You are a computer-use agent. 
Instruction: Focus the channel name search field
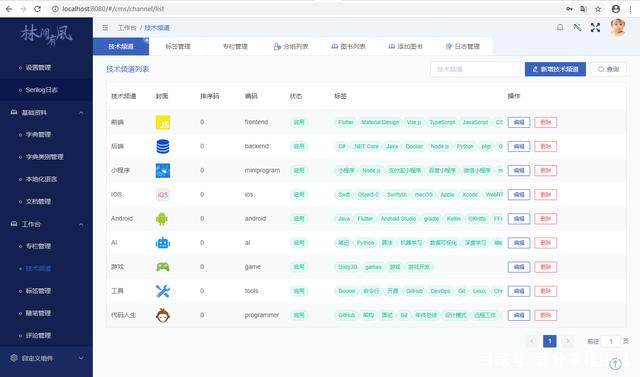click(476, 69)
